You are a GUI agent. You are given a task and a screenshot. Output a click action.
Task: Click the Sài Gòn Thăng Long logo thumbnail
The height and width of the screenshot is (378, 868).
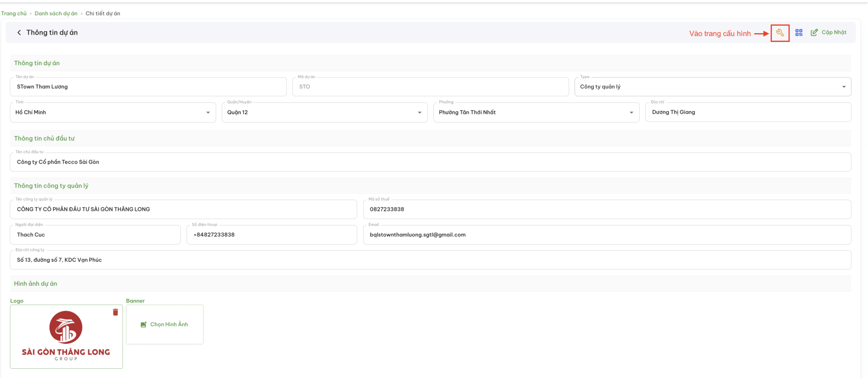pyautogui.click(x=66, y=336)
